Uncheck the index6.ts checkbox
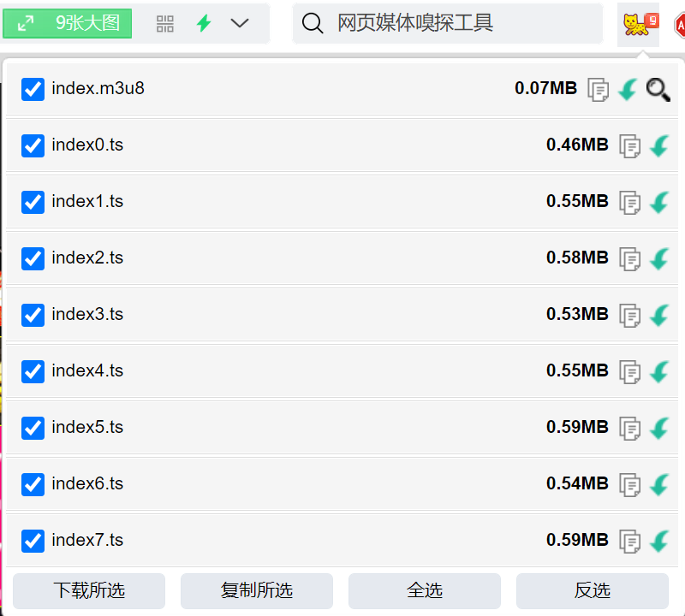 (x=33, y=484)
